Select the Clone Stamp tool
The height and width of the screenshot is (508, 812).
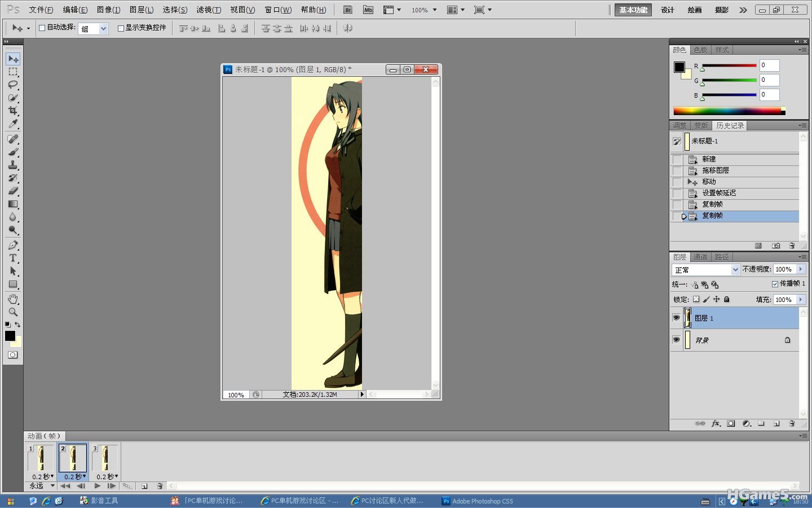point(13,165)
